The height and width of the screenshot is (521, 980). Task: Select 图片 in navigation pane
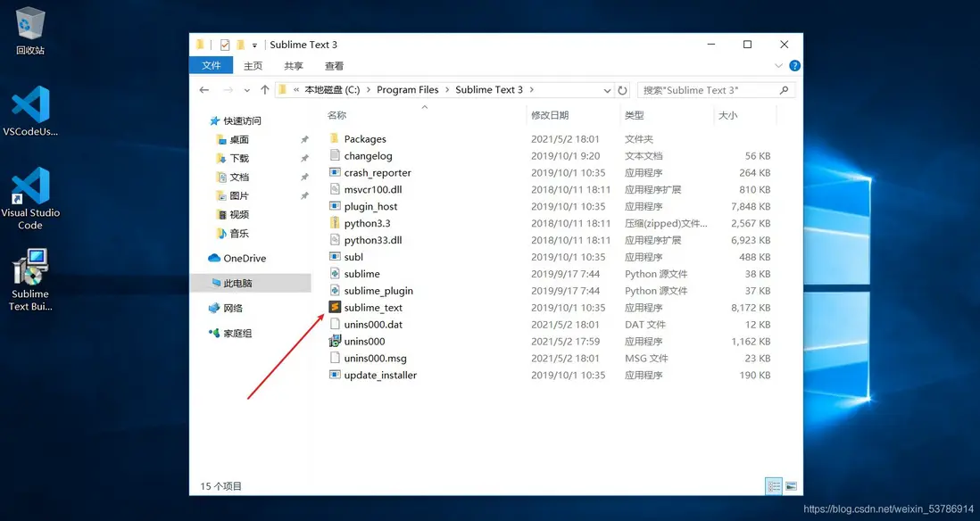pos(239,195)
